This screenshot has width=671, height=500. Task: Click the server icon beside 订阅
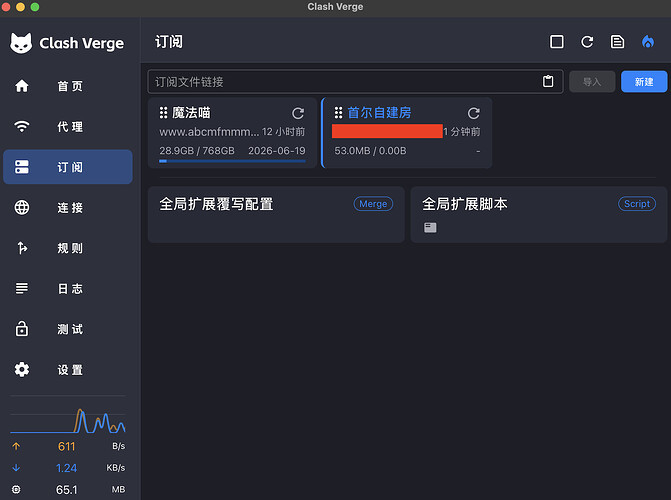coord(22,167)
